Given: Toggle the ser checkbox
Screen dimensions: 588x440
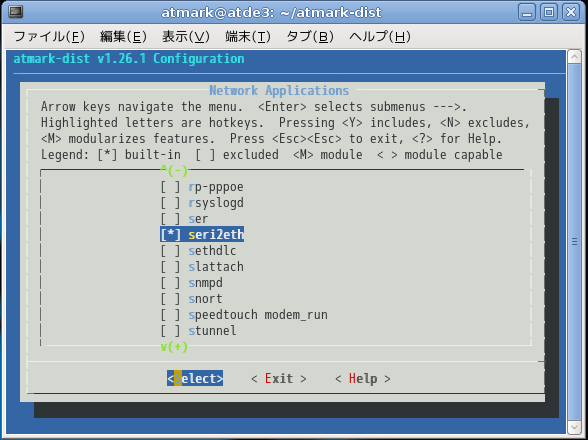Looking at the screenshot, I should 170,219.
